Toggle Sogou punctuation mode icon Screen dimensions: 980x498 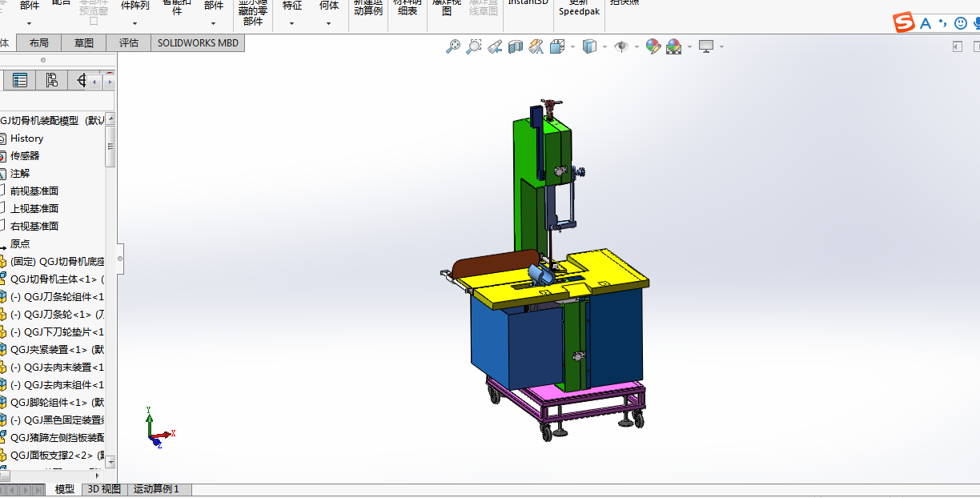tap(943, 23)
